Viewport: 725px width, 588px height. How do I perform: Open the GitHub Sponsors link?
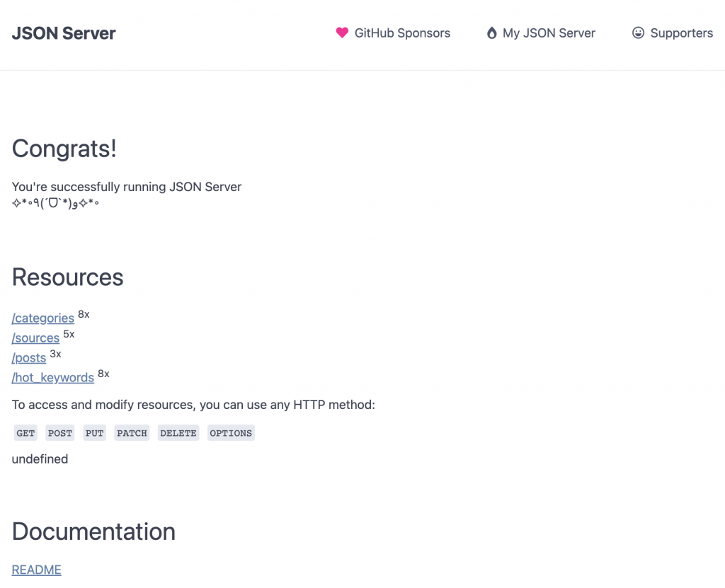pos(393,33)
